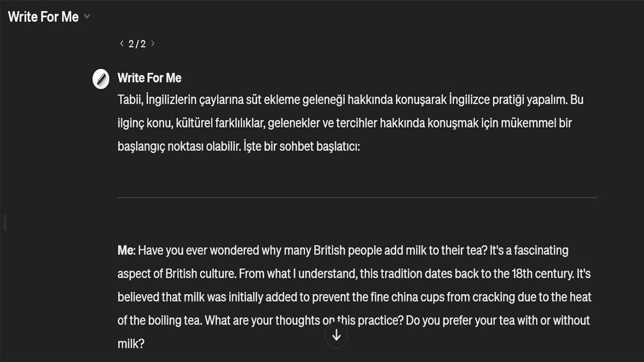Click the final word "milk?" of the message
The height and width of the screenshot is (362, 644).
coord(131,344)
